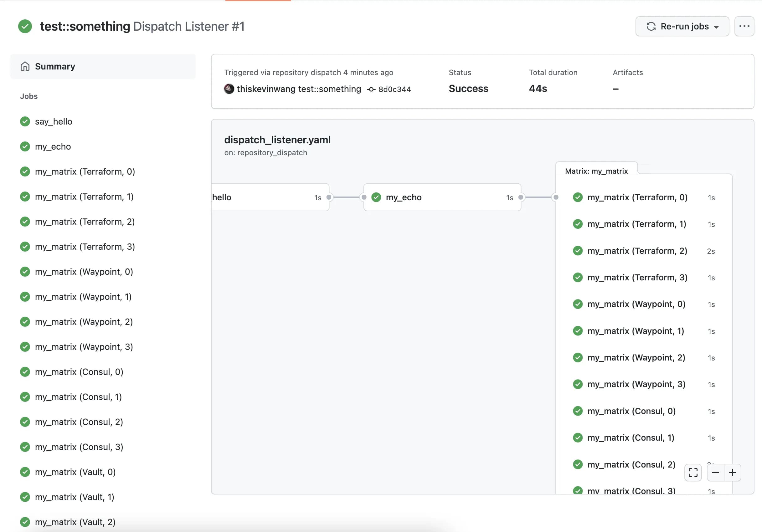Open the three-dot options menu

[744, 26]
